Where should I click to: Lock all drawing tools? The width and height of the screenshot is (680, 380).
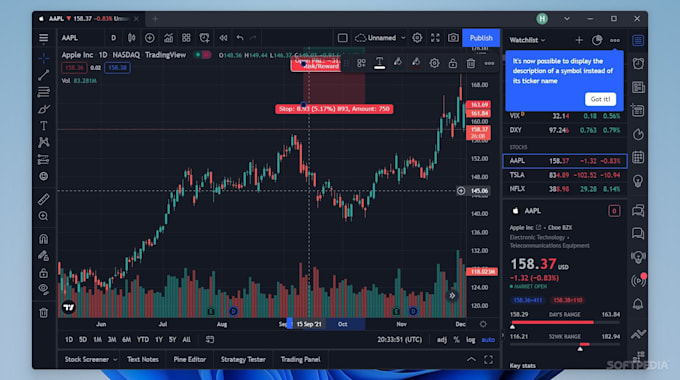(x=43, y=273)
